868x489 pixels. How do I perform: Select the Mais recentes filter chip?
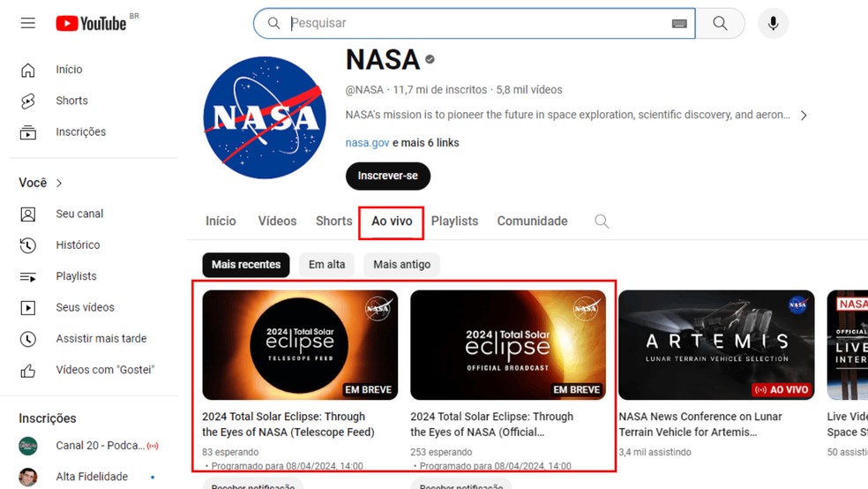[246, 265]
